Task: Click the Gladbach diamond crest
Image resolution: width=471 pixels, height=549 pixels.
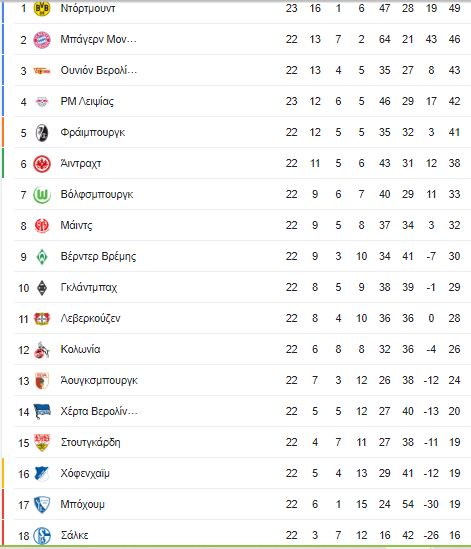Action: [42, 288]
